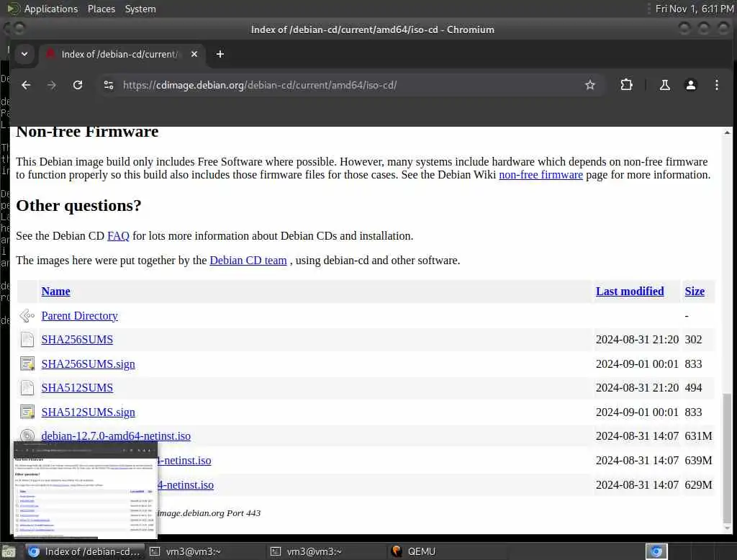Image resolution: width=737 pixels, height=560 pixels.
Task: Open the Places menu
Action: click(101, 9)
